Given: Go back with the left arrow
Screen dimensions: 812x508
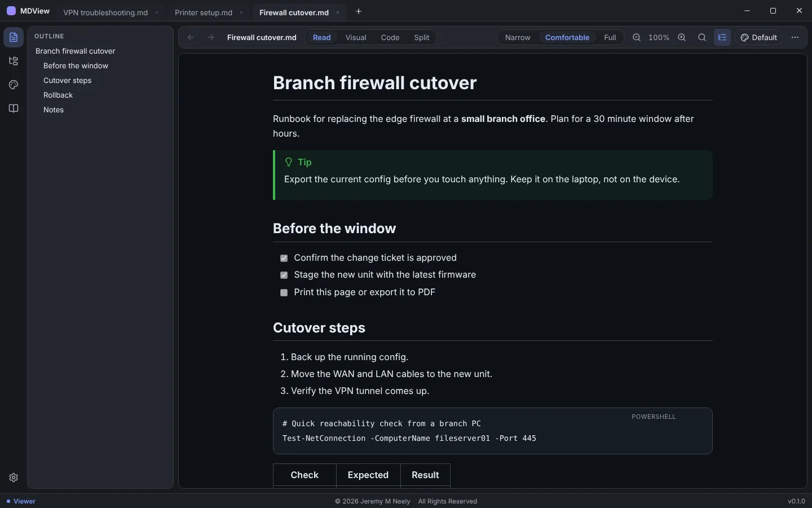Looking at the screenshot, I should [x=191, y=37].
